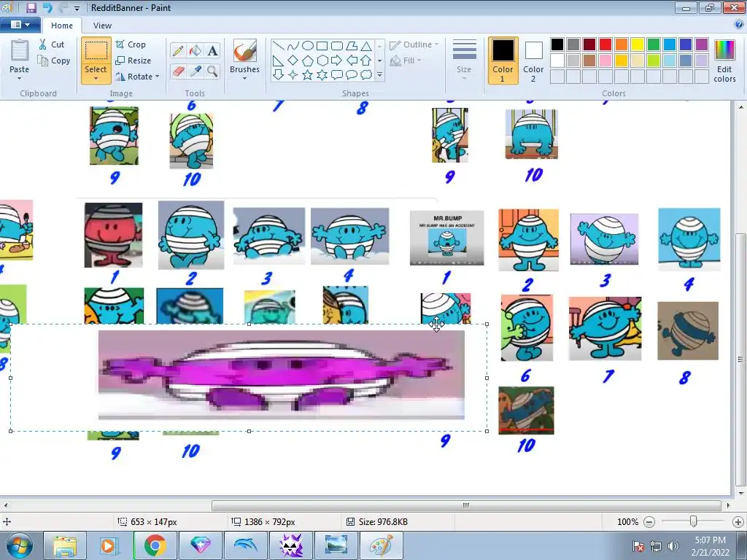Screen dimensions: 747x560
Task: Click the Cut button
Action: point(52,44)
